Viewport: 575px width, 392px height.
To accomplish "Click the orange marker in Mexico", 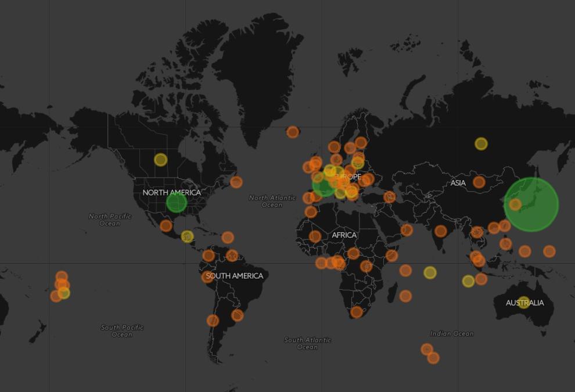I will click(x=166, y=225).
